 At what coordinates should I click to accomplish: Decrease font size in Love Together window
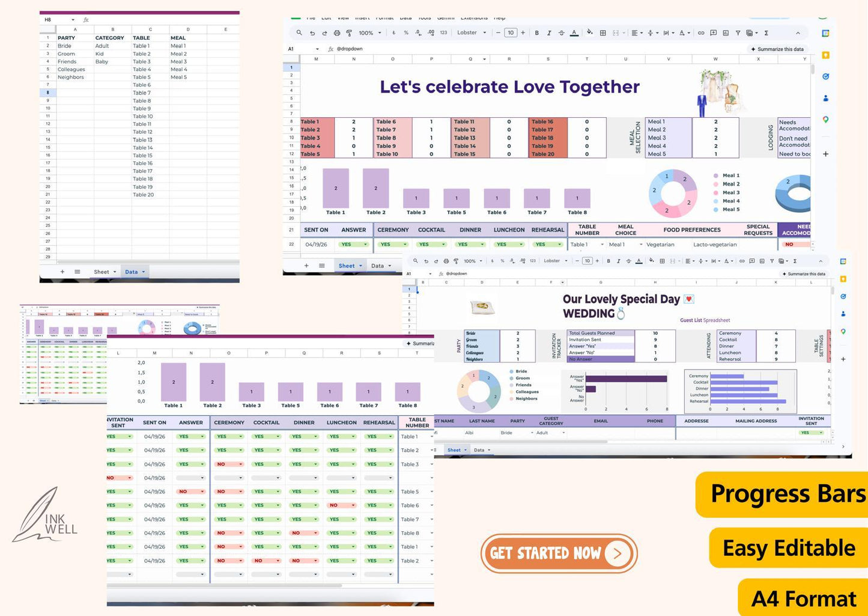coord(498,33)
